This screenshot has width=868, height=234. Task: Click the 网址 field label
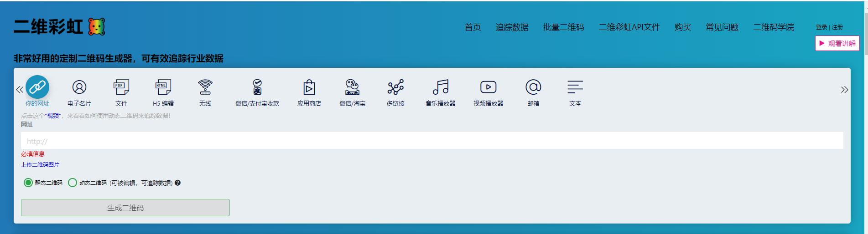27,124
